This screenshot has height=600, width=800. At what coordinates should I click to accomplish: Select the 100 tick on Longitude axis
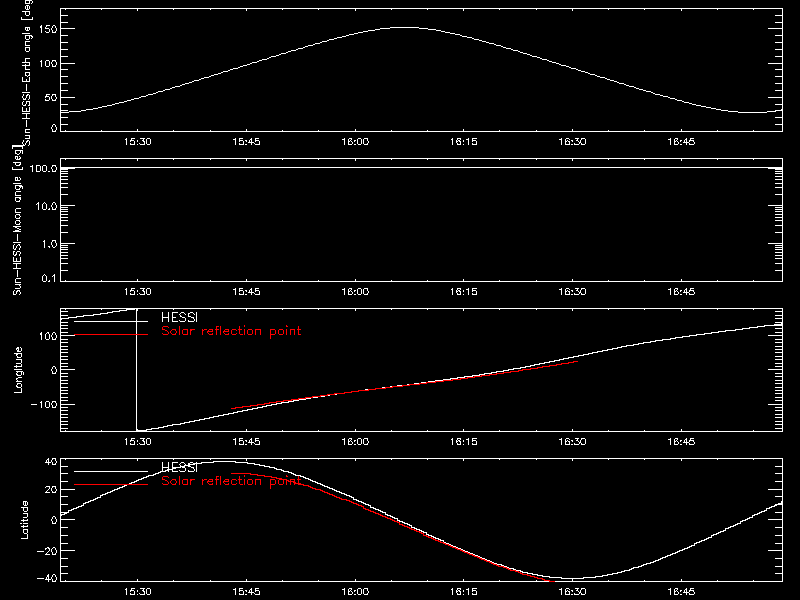pos(48,336)
